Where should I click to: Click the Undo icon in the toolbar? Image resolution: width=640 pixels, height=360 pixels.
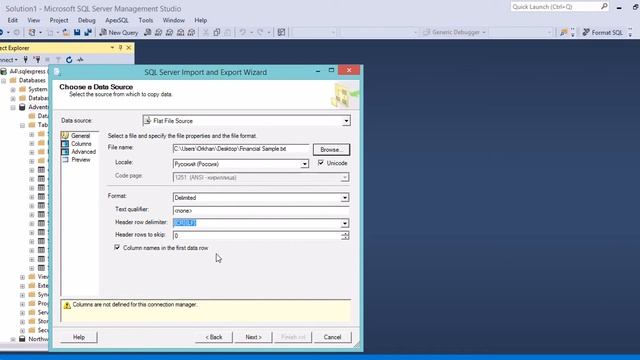pyautogui.click(x=242, y=32)
